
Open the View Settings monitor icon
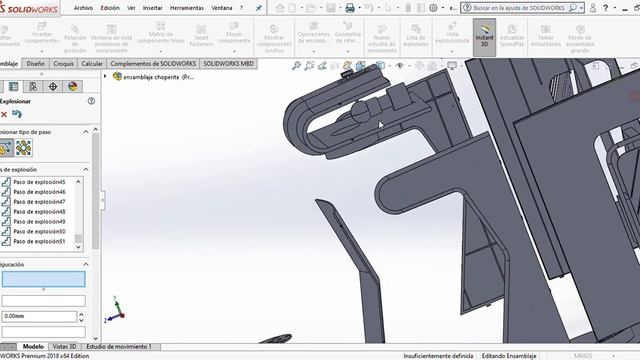click(452, 65)
